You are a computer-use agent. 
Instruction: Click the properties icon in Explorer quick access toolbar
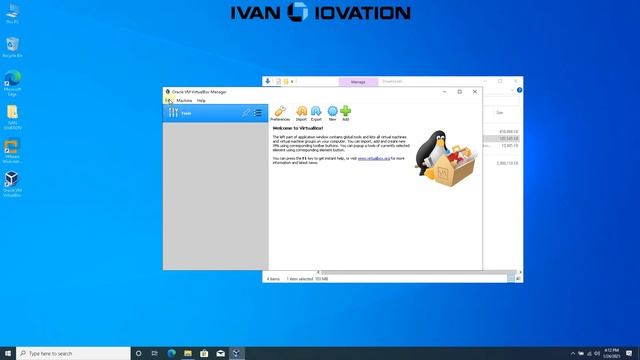tap(278, 82)
